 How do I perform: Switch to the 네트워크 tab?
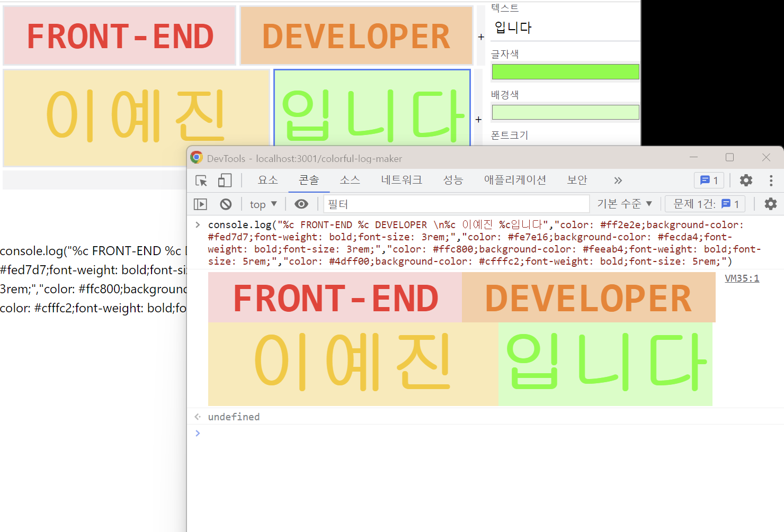click(x=401, y=180)
